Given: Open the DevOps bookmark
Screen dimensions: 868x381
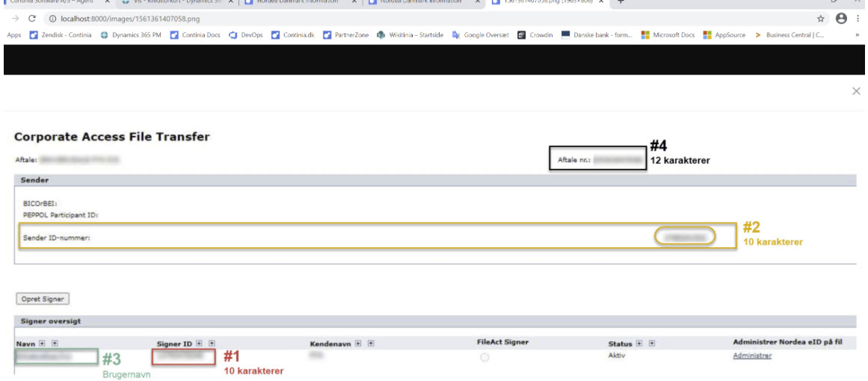Looking at the screenshot, I should pyautogui.click(x=246, y=35).
